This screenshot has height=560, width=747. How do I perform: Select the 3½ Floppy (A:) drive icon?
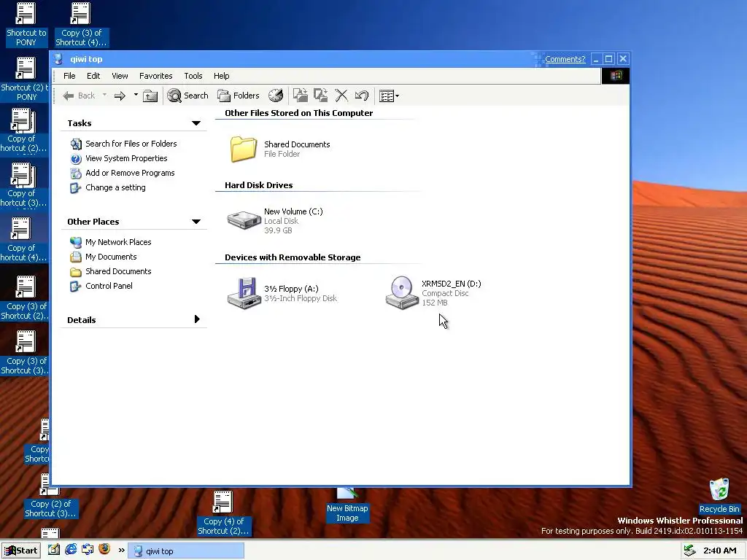244,293
